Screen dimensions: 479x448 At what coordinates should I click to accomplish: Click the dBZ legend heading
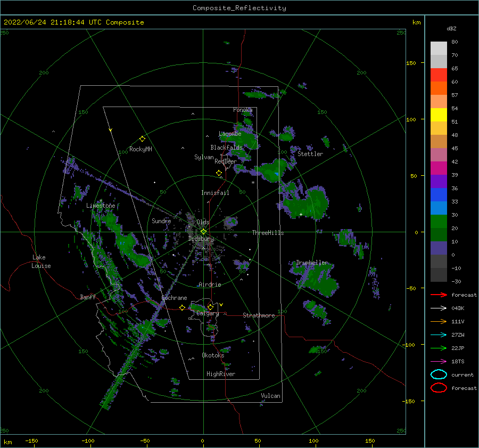pyautogui.click(x=451, y=28)
